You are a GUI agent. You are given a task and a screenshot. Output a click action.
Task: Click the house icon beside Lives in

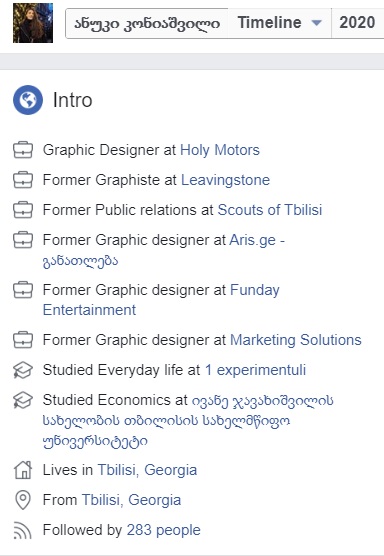point(23,470)
